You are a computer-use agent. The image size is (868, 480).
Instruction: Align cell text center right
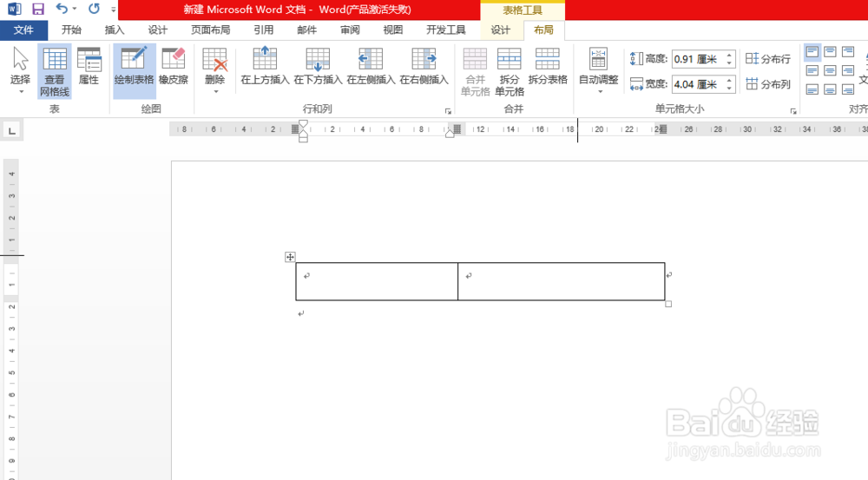[x=847, y=70]
